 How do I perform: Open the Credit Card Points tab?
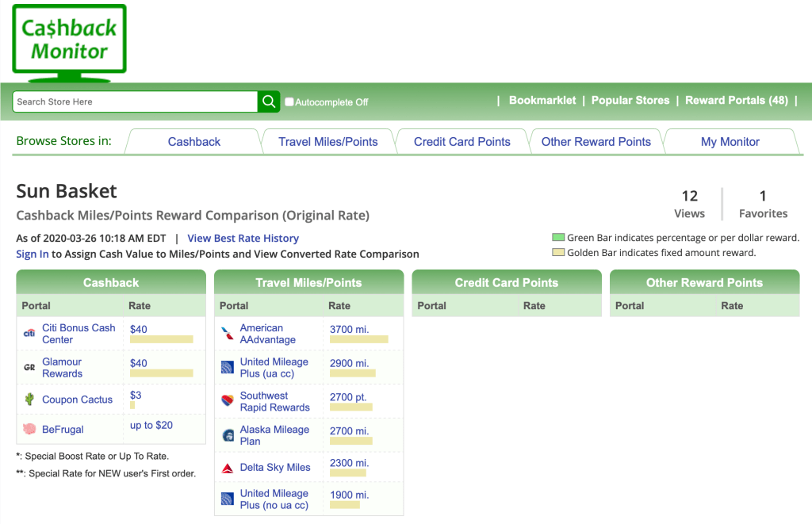[462, 142]
